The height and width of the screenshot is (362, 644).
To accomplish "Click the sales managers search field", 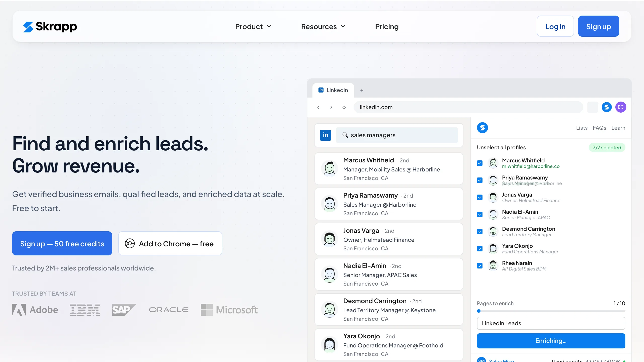I will coord(397,135).
